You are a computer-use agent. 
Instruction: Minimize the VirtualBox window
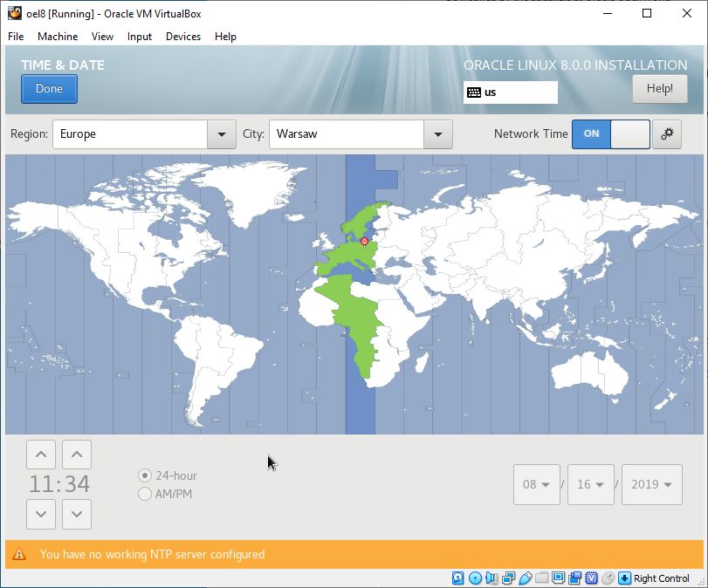pyautogui.click(x=608, y=14)
